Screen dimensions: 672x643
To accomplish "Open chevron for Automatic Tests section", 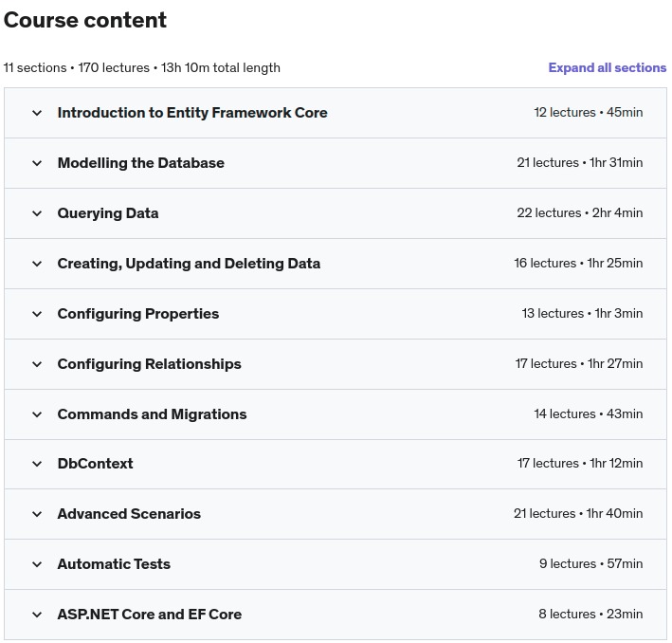I will tap(37, 564).
